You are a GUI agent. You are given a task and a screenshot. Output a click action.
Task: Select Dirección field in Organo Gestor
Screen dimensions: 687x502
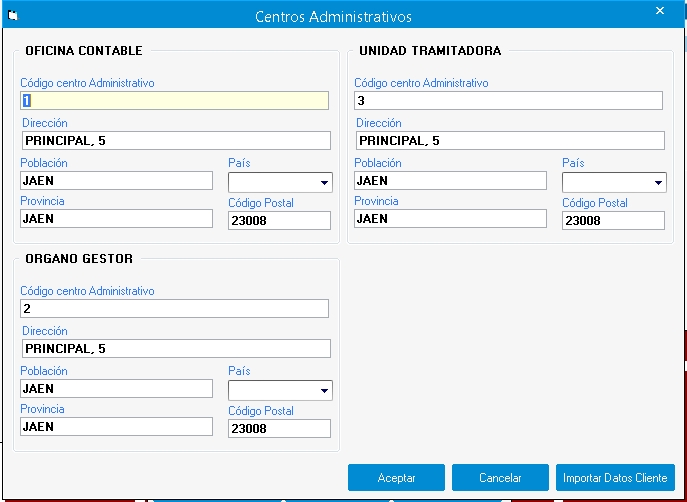tap(176, 349)
